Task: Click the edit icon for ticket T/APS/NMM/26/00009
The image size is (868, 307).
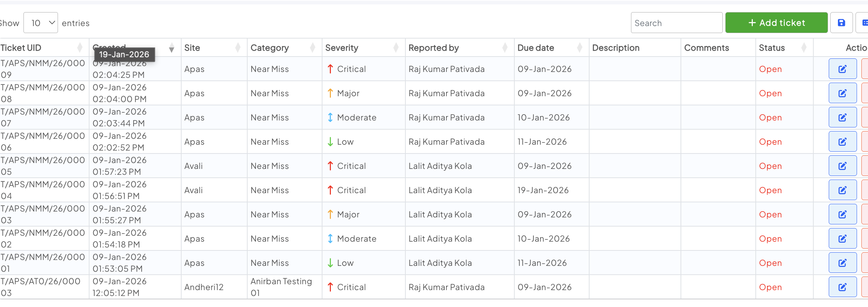Action: (842, 69)
